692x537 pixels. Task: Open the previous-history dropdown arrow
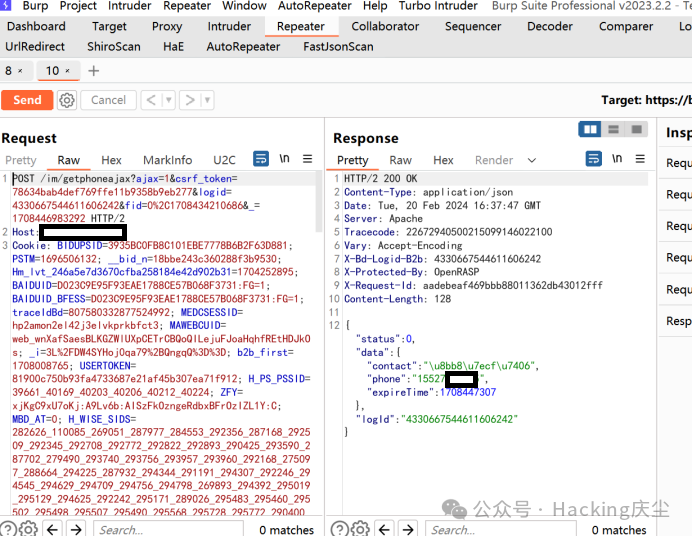(x=169, y=100)
